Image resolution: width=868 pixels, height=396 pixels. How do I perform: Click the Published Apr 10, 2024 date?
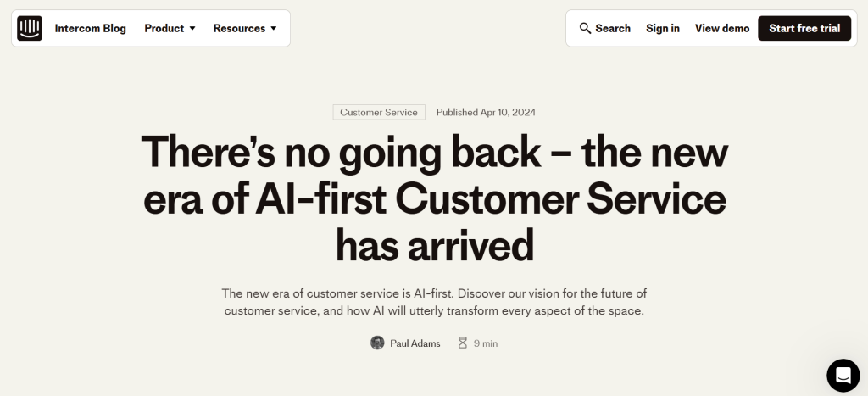(486, 112)
